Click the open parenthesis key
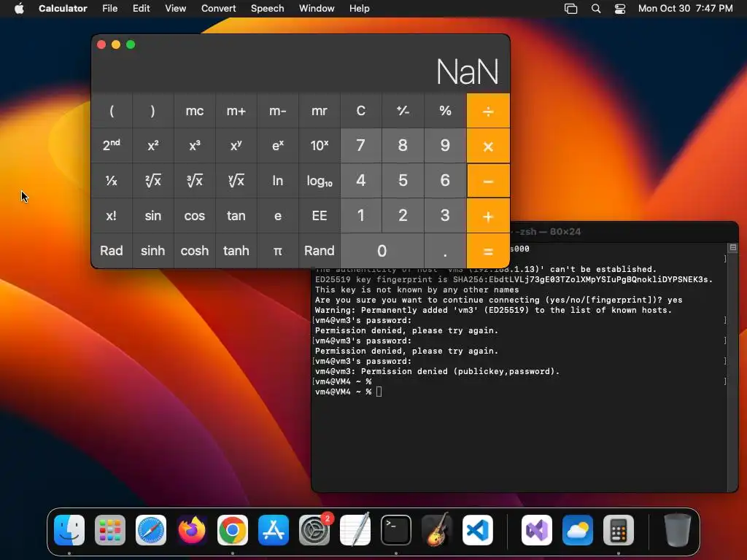747x560 pixels. (112, 111)
